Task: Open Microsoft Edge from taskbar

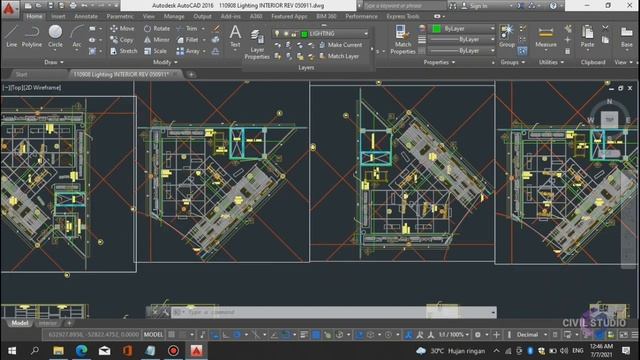Action: [82, 351]
